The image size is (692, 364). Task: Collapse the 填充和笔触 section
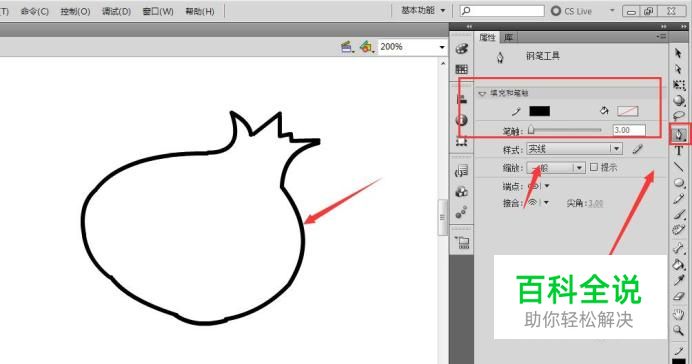click(482, 94)
